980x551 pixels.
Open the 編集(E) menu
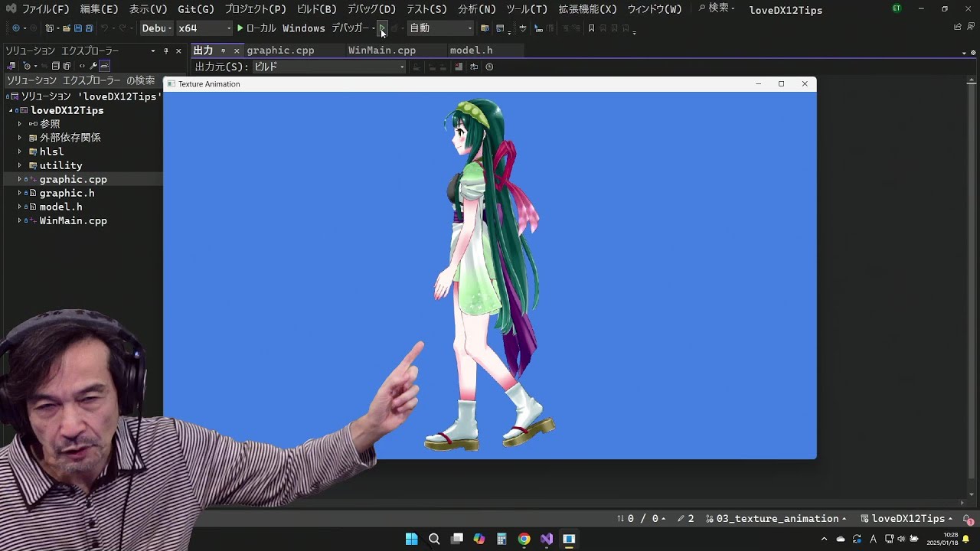pos(99,9)
